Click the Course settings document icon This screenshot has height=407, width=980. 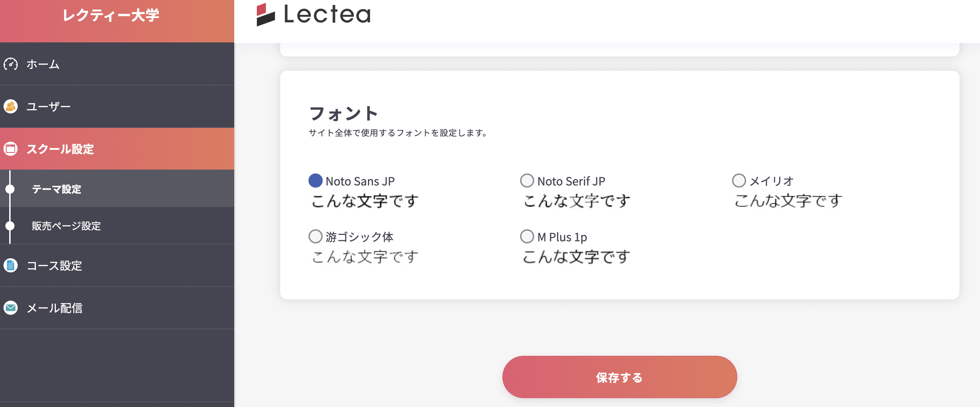point(11,265)
